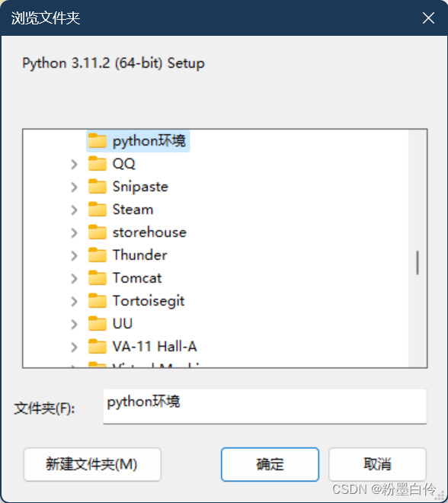
Task: Click the 取消 cancel button
Action: tap(377, 464)
